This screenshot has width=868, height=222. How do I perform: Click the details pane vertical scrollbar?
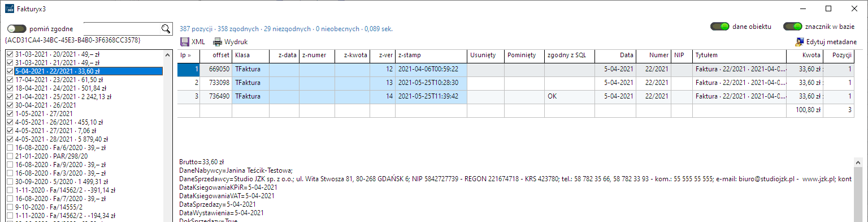[x=857, y=193]
